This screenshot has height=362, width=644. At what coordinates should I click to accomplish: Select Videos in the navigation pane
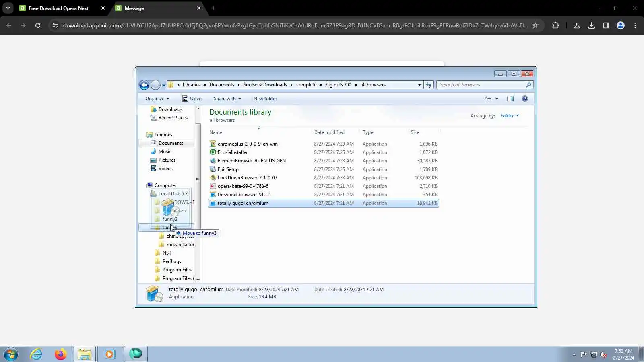click(165, 169)
